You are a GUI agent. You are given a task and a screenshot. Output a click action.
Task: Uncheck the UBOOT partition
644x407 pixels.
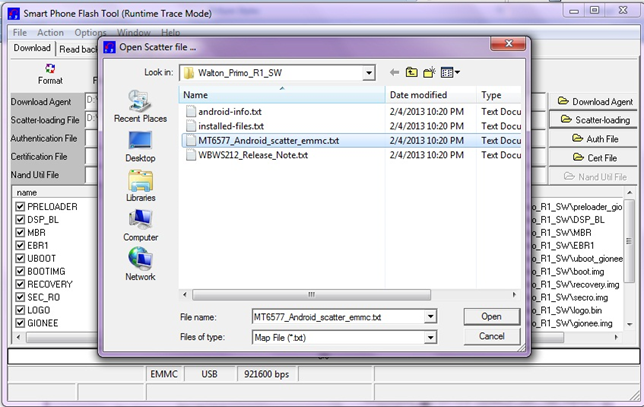[20, 258]
